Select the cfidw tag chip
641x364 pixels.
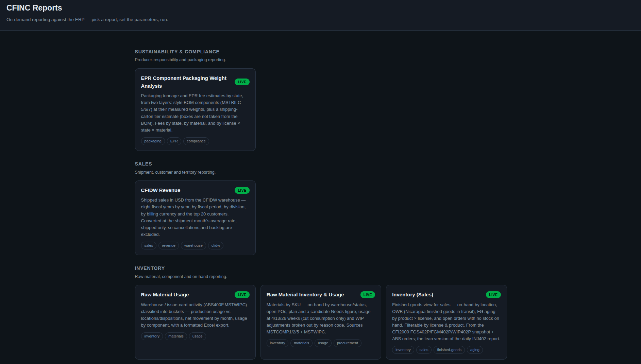pos(216,245)
